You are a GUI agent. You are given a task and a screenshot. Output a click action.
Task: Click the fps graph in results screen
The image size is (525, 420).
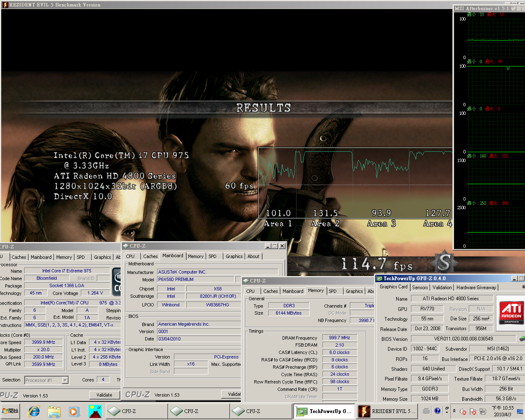pyautogui.click(x=355, y=183)
